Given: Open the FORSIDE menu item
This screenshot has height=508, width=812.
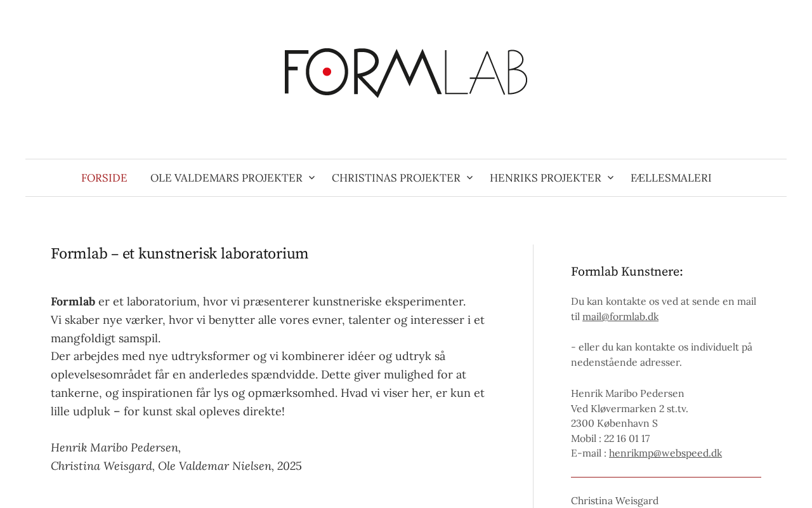Looking at the screenshot, I should (x=104, y=178).
